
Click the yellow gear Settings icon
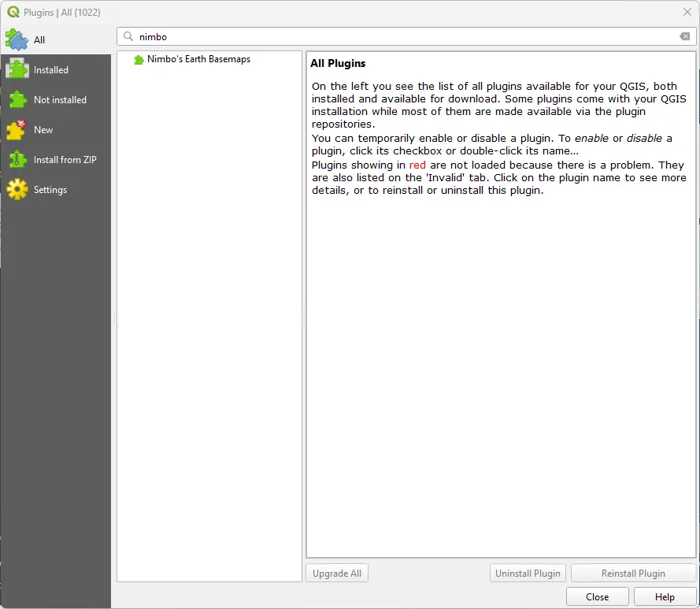click(x=17, y=189)
